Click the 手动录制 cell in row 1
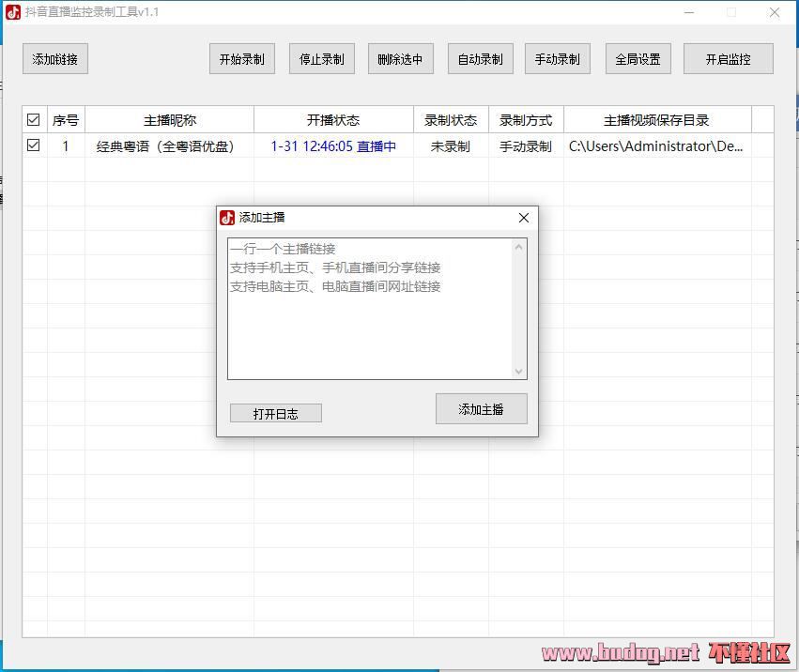This screenshot has width=799, height=672. click(526, 146)
